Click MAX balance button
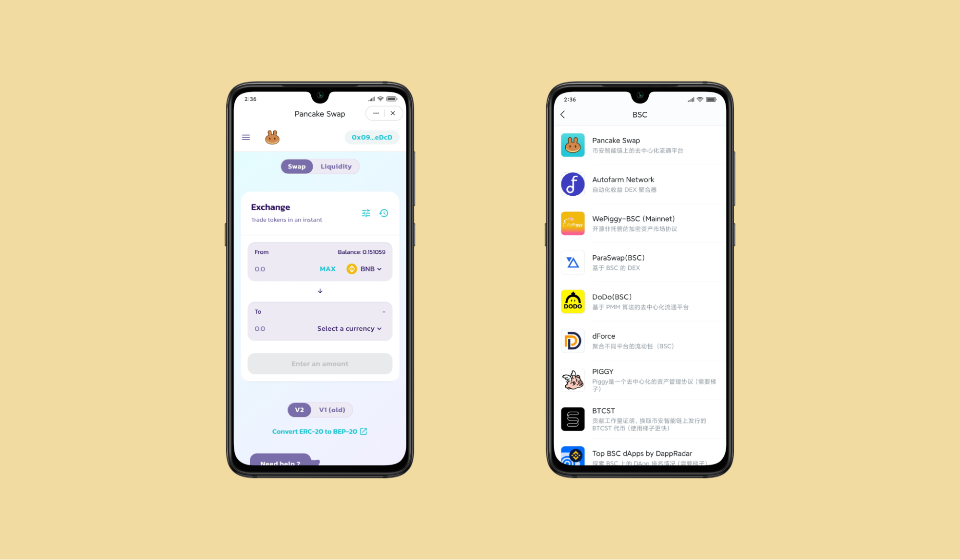This screenshot has height=560, width=960. [x=328, y=269]
